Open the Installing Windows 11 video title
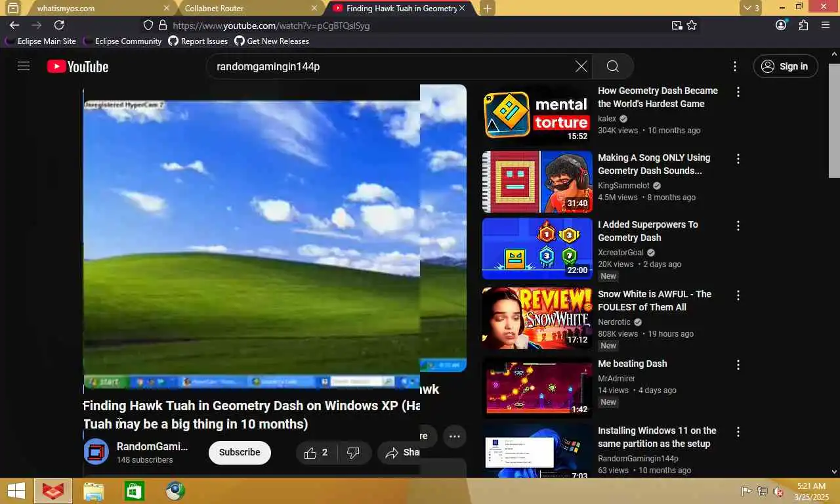Image resolution: width=840 pixels, height=504 pixels. 657,437
